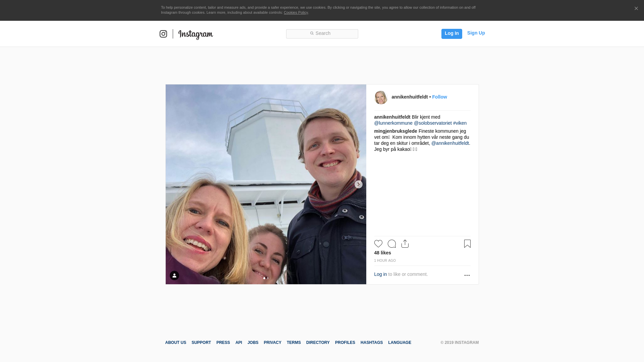Screen dimensions: 644x362
Task: Select second carousel indicator dot
Action: pyautogui.click(x=268, y=278)
